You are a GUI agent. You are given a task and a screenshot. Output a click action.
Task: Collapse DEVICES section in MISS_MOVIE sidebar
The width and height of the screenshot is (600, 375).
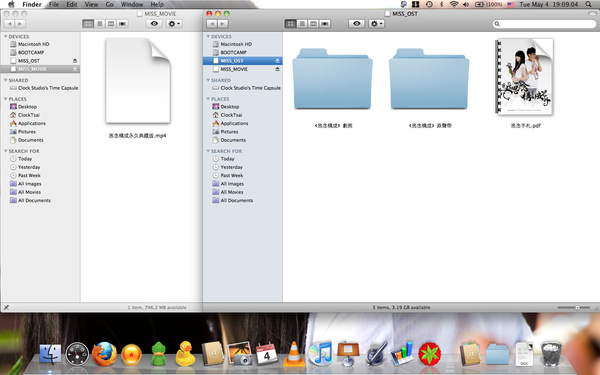click(6, 37)
